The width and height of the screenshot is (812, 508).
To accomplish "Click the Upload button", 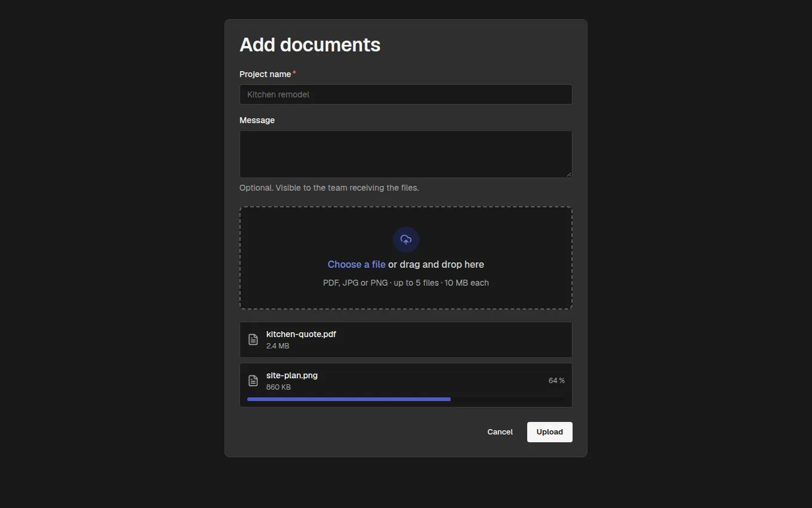I will click(x=550, y=432).
